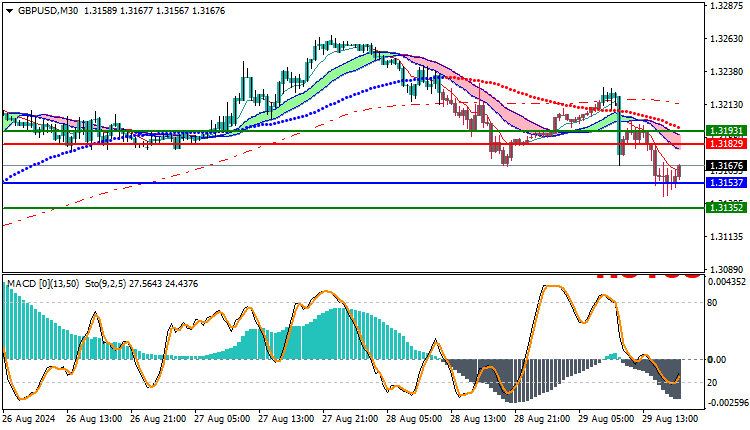This screenshot has height=430, width=750.
Task: Click the 26 Aug 13:00 time label
Action: [x=94, y=419]
